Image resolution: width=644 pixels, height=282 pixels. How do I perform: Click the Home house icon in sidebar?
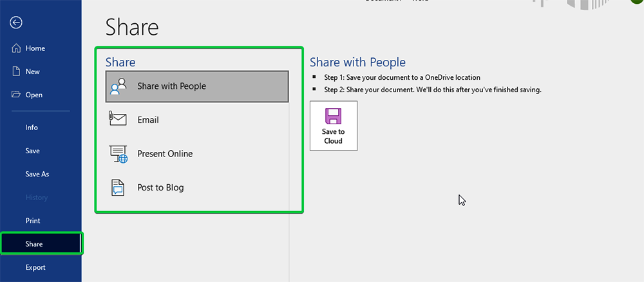17,48
